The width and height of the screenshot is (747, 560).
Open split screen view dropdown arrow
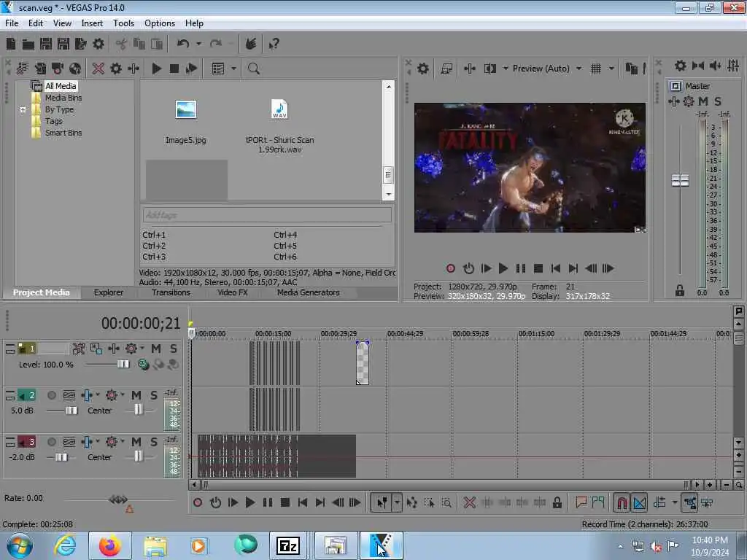(506, 69)
